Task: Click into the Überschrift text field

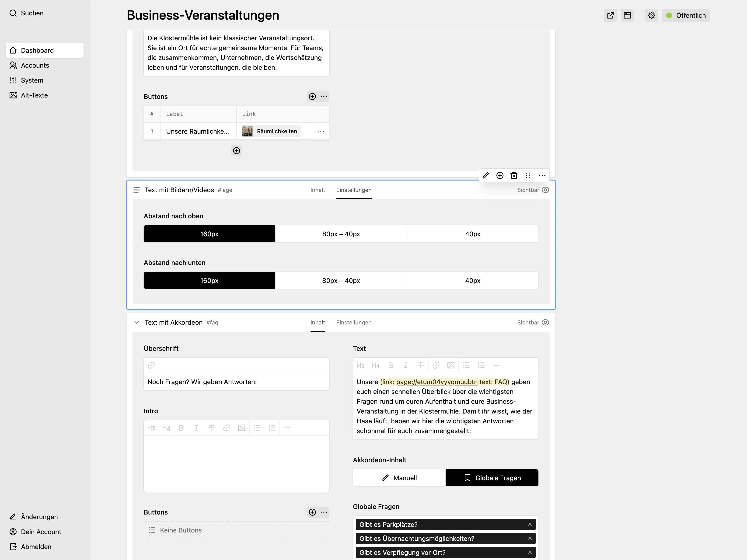Action: click(x=236, y=382)
